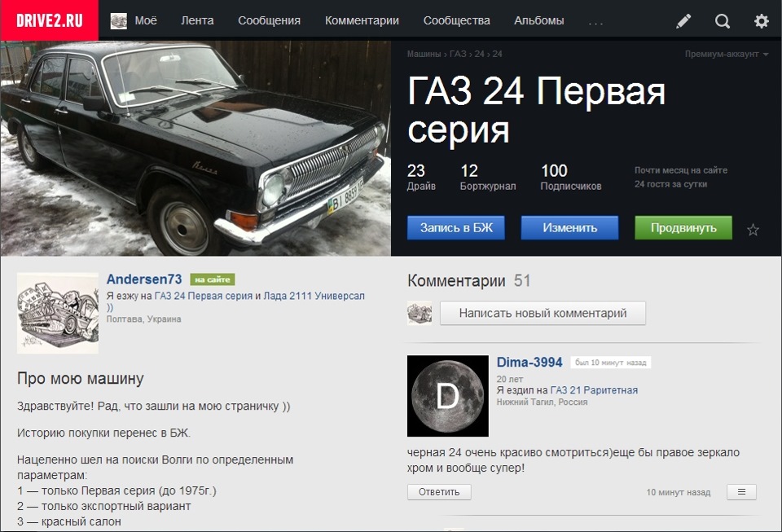This screenshot has height=532, width=782.
Task: Open the ГАЗ breadcrumb link
Action: (458, 54)
